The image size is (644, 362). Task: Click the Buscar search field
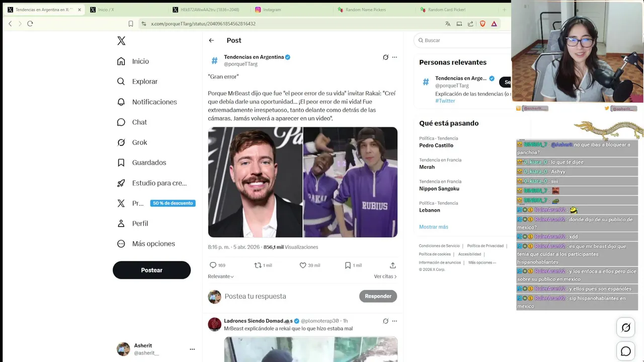pyautogui.click(x=462, y=40)
